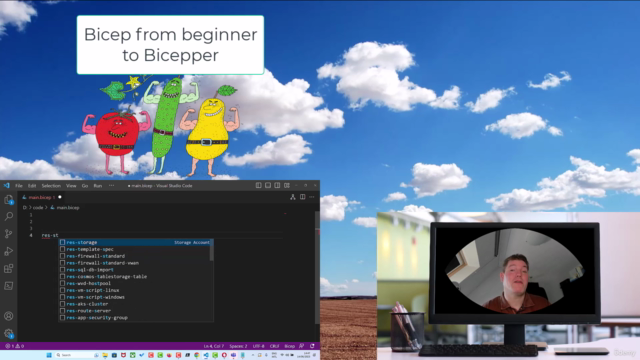Click Spaces: 2 indentation setting

click(x=238, y=346)
